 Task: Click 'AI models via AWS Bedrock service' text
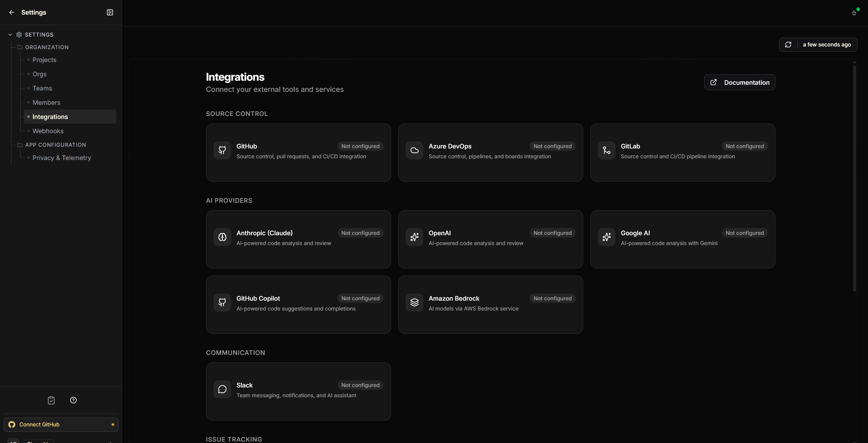pyautogui.click(x=473, y=308)
